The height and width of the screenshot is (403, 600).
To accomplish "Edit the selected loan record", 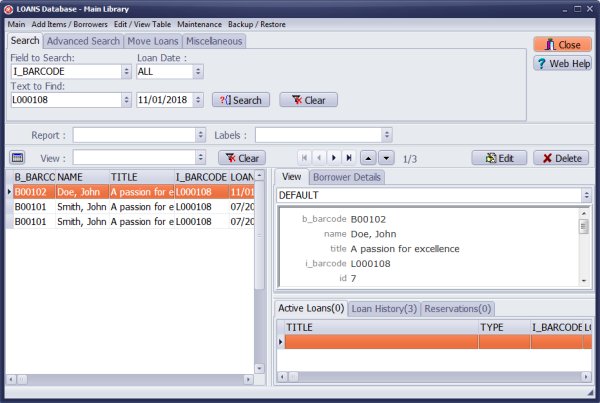I will (x=499, y=158).
